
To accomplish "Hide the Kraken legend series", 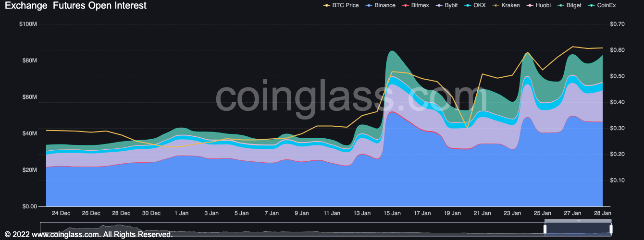I will [x=505, y=5].
